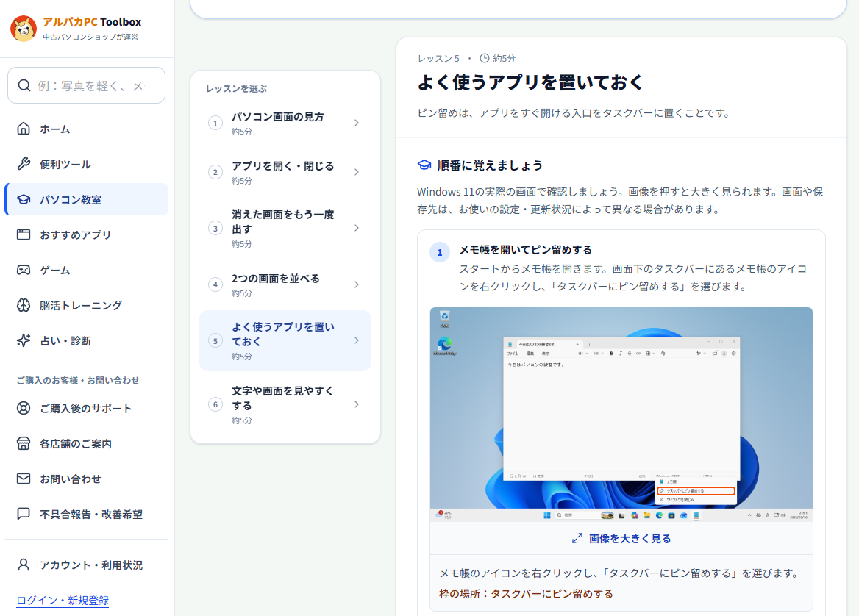859x616 pixels.
Task: Click the chevron on 文字や画面を見やすくする row
Action: tap(357, 404)
